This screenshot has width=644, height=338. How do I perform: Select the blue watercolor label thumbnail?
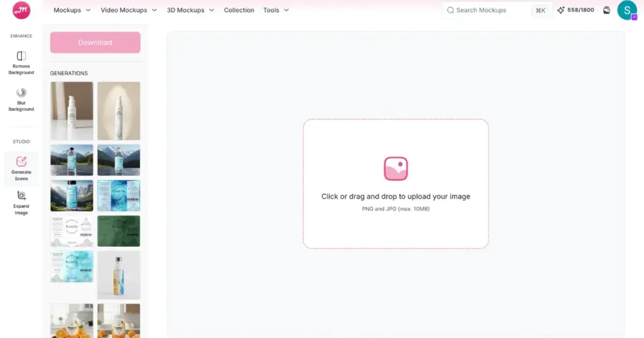[119, 195]
